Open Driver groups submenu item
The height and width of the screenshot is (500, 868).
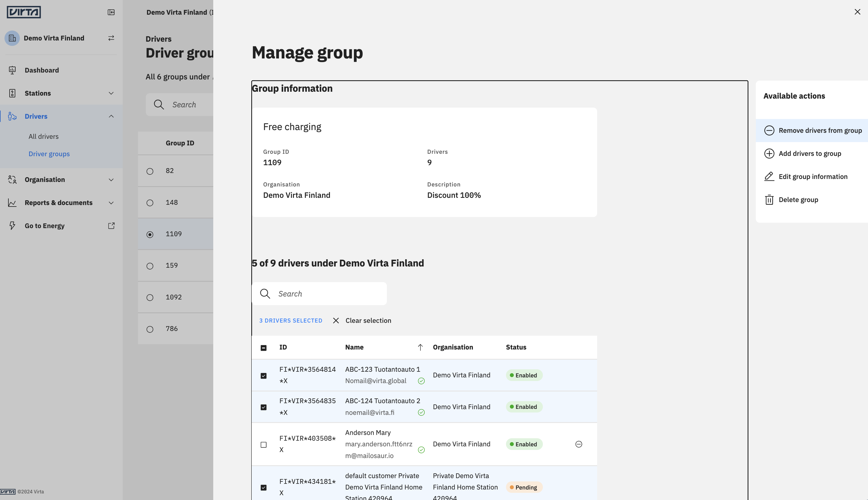[x=49, y=154]
